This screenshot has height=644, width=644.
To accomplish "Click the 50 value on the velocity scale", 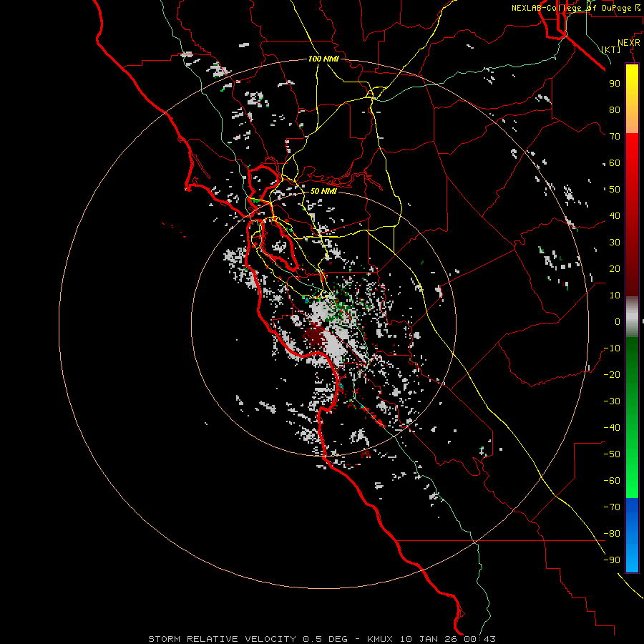I will click(x=615, y=190).
